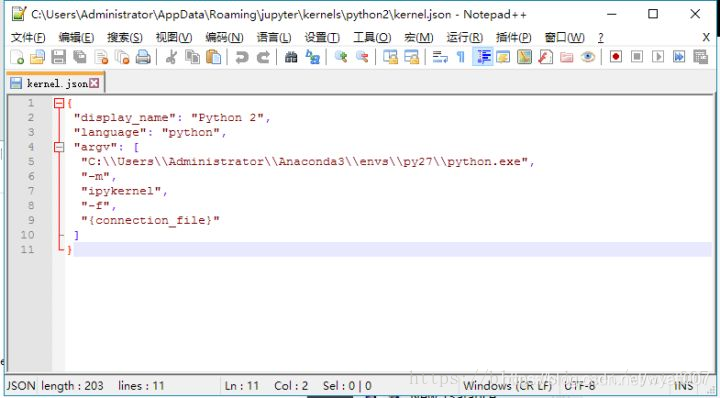Click the X at menu bar's right end
This screenshot has width=720, height=398.
[706, 37]
